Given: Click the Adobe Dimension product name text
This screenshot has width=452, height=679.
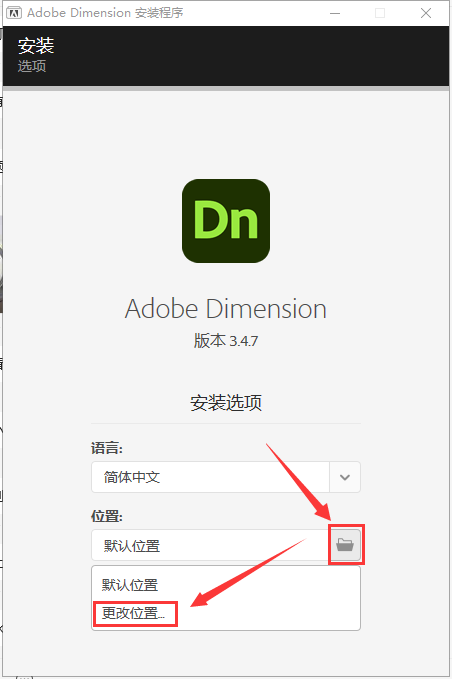Looking at the screenshot, I should (x=226, y=309).
